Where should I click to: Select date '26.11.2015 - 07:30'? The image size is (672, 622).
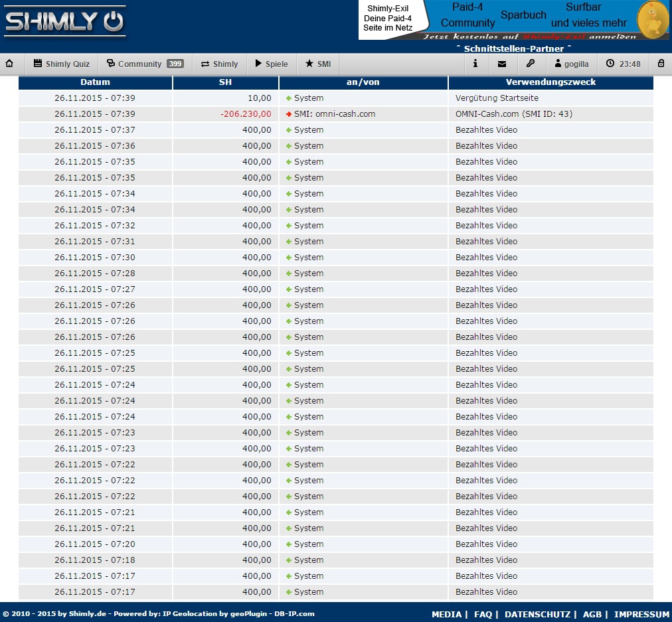(x=95, y=257)
